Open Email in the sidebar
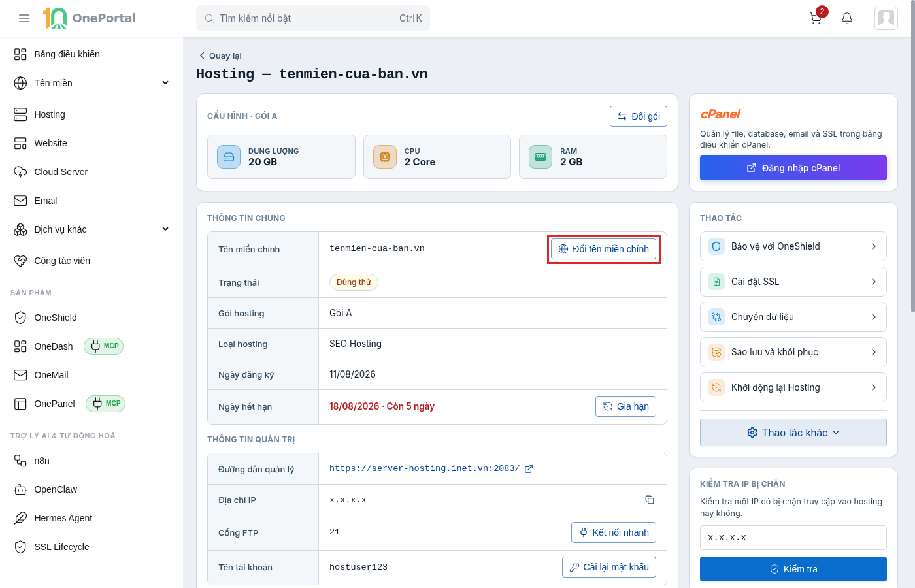Image resolution: width=915 pixels, height=588 pixels. (91, 201)
